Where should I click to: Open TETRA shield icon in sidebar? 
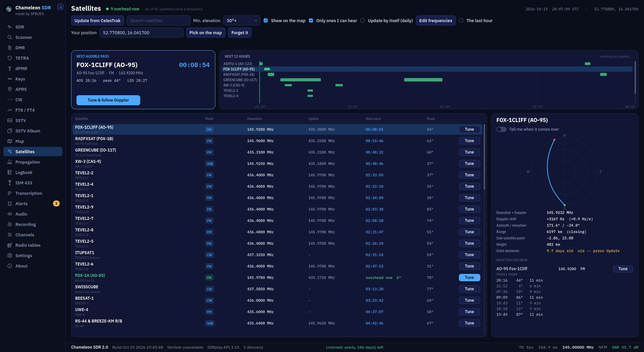(10, 58)
